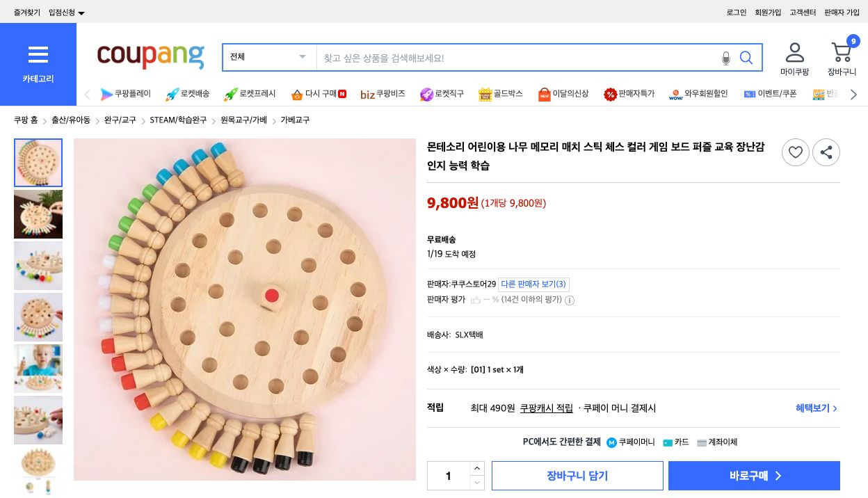Image resolution: width=868 pixels, height=498 pixels.
Task: Click the wishlist heart icon
Action: coord(795,152)
